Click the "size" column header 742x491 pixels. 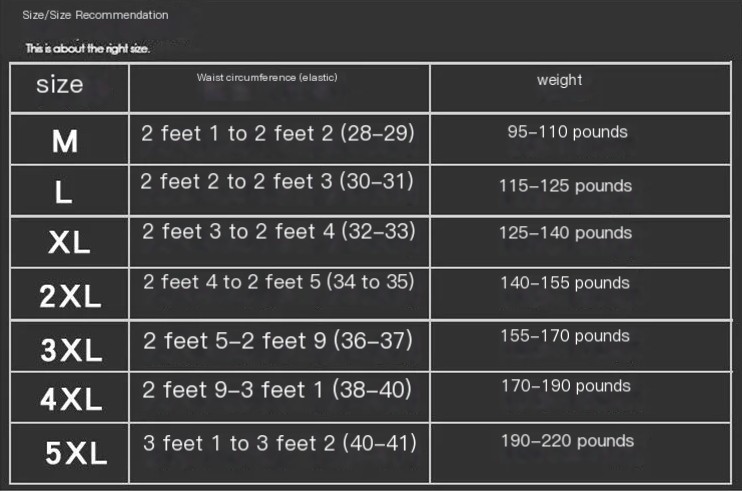click(x=60, y=84)
